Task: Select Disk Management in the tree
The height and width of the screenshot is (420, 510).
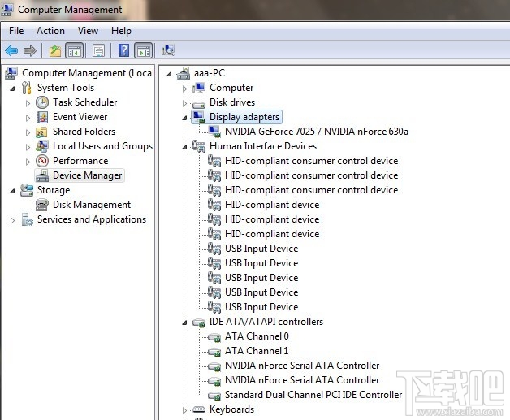Action: (x=92, y=205)
